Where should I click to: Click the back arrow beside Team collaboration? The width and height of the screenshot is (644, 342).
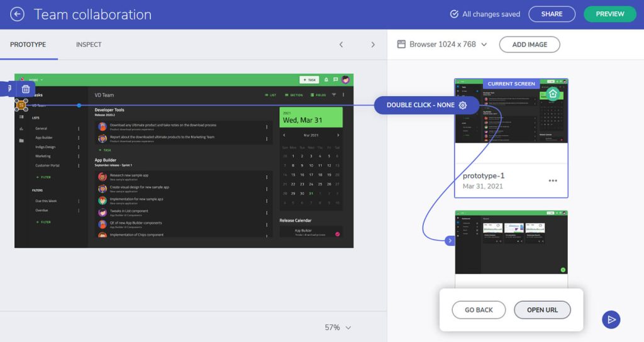[17, 14]
